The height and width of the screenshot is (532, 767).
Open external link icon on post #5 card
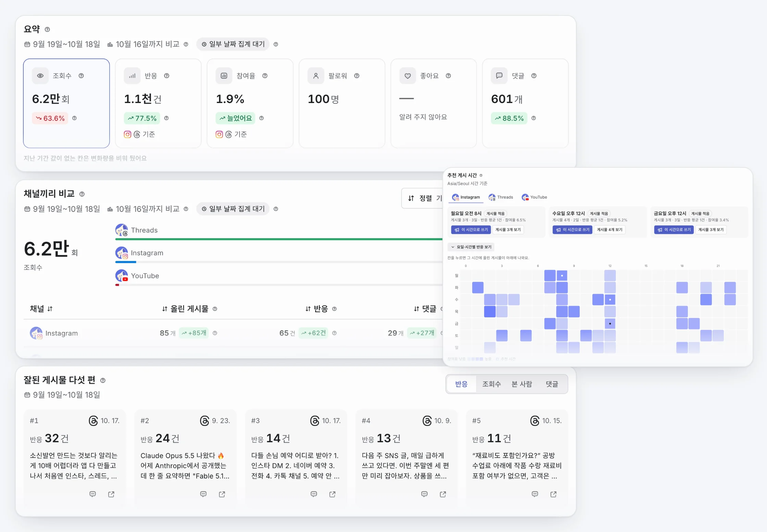click(554, 494)
